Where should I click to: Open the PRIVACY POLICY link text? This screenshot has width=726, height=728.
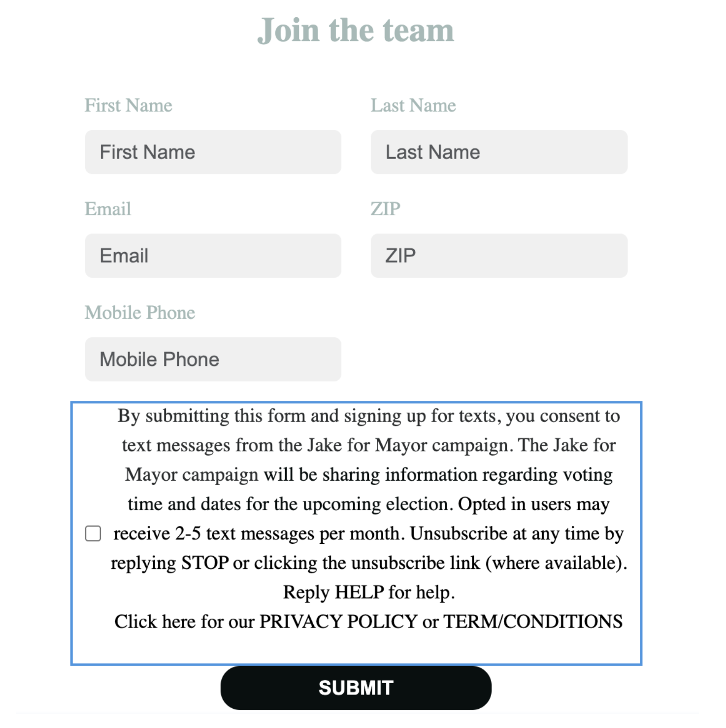[x=338, y=622]
